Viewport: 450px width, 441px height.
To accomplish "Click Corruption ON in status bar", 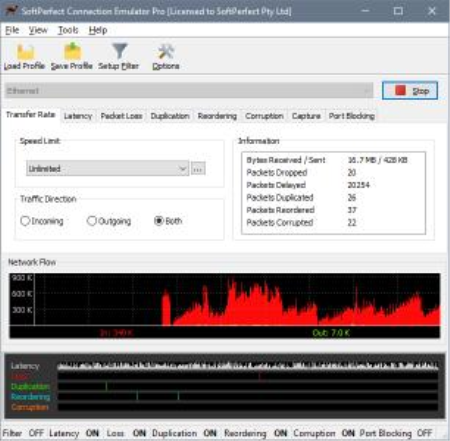I will coord(324,433).
